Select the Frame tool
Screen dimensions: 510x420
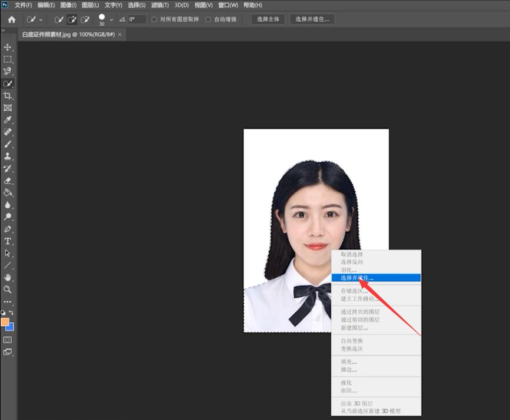pyautogui.click(x=8, y=108)
